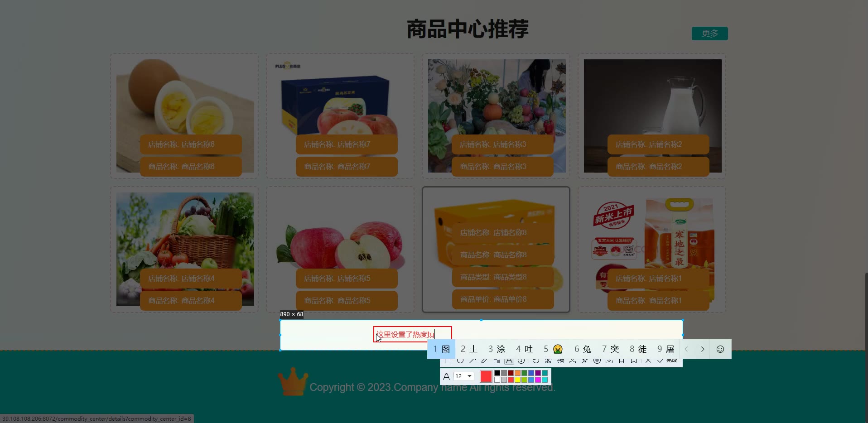Click the download arrow icon in screenshot toolbar
Viewport: 868px width, 423px height.
609,361
